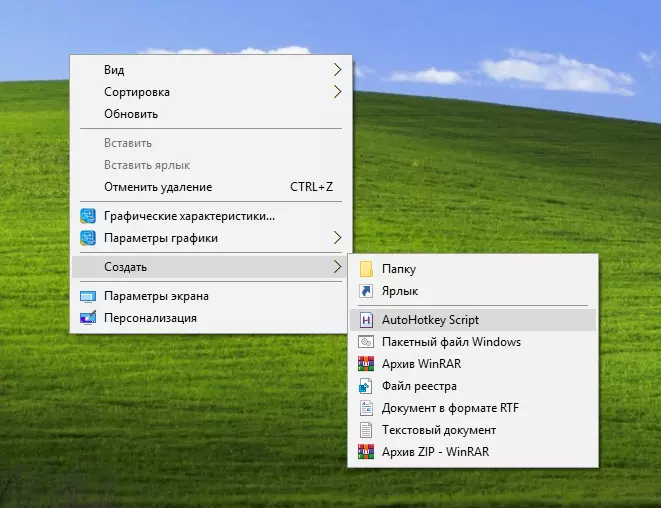Click the text document page icon

tap(366, 430)
